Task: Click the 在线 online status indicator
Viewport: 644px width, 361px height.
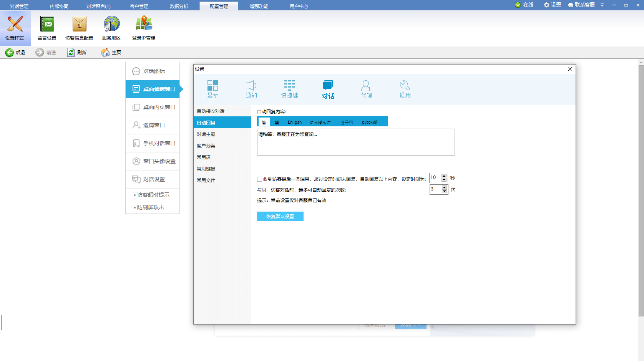Action: click(524, 5)
